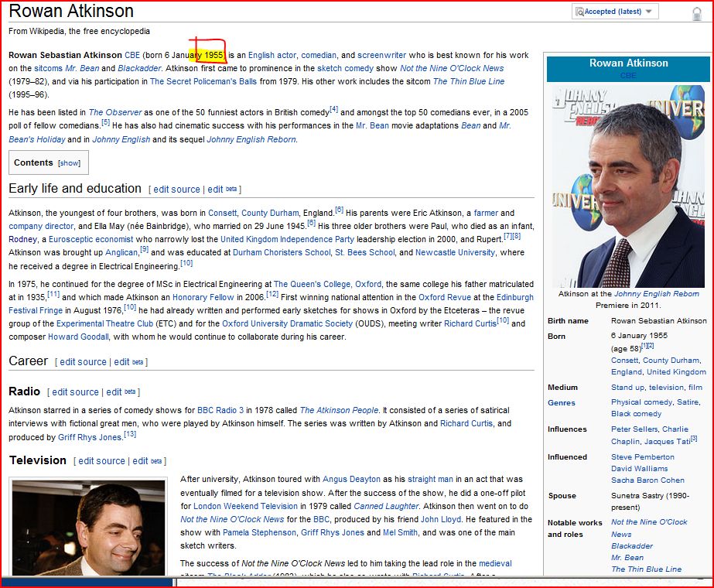Open The Atkinson People link
714x588 pixels.
(x=340, y=410)
